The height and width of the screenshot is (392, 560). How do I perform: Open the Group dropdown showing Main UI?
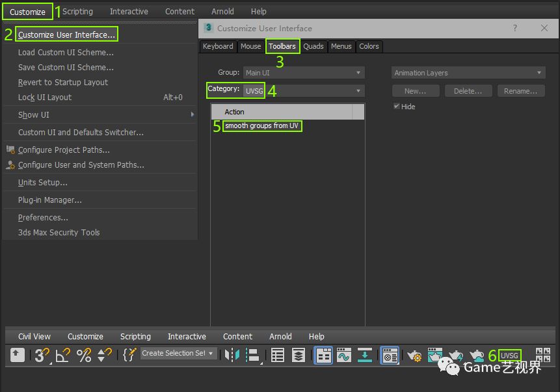pos(304,73)
